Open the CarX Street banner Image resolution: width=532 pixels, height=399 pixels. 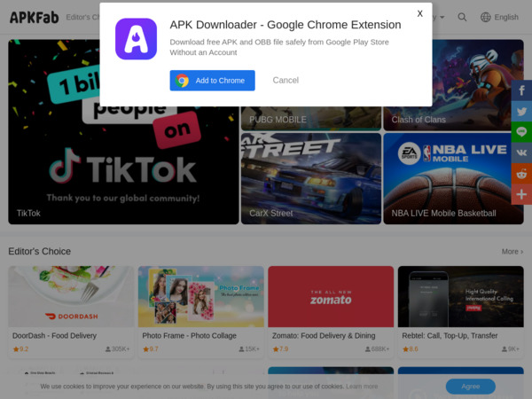(x=311, y=178)
